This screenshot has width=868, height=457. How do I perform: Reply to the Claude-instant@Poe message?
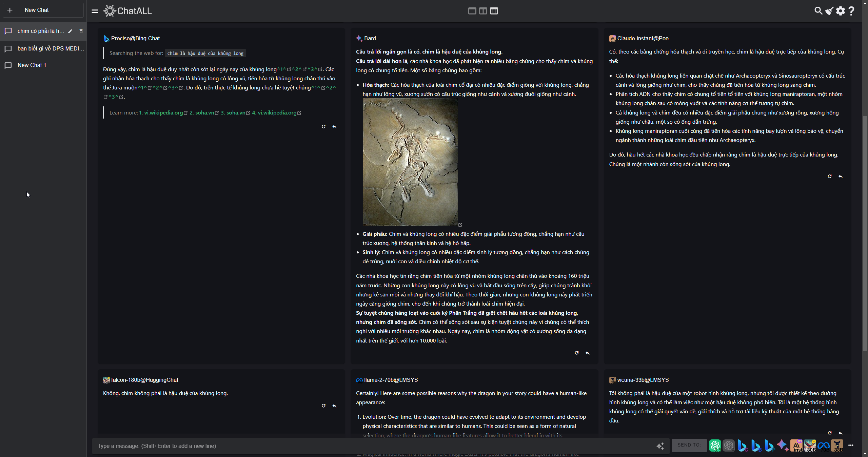pyautogui.click(x=841, y=176)
